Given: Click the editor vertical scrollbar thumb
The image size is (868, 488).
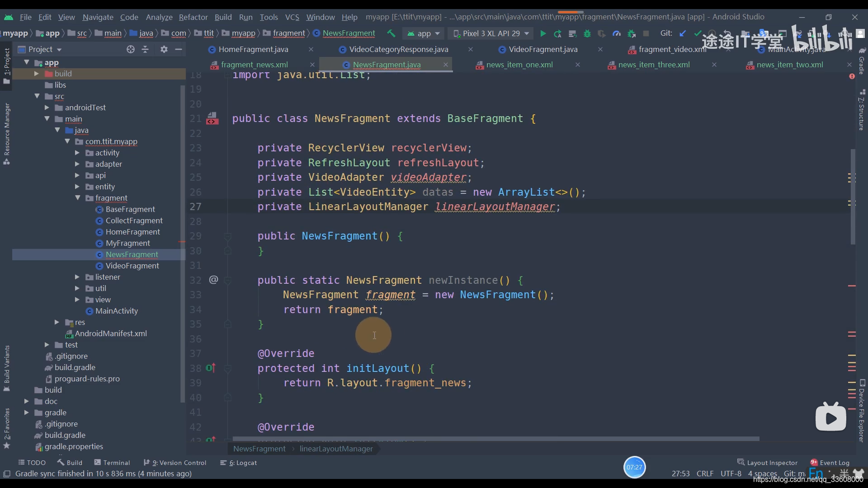Looking at the screenshot, I should tap(853, 197).
